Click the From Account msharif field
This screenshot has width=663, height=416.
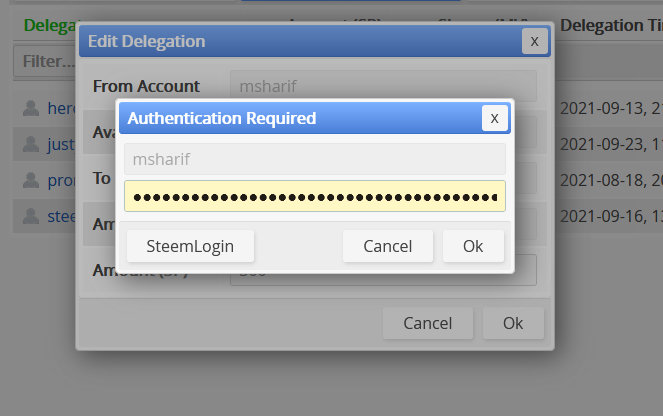(383, 86)
